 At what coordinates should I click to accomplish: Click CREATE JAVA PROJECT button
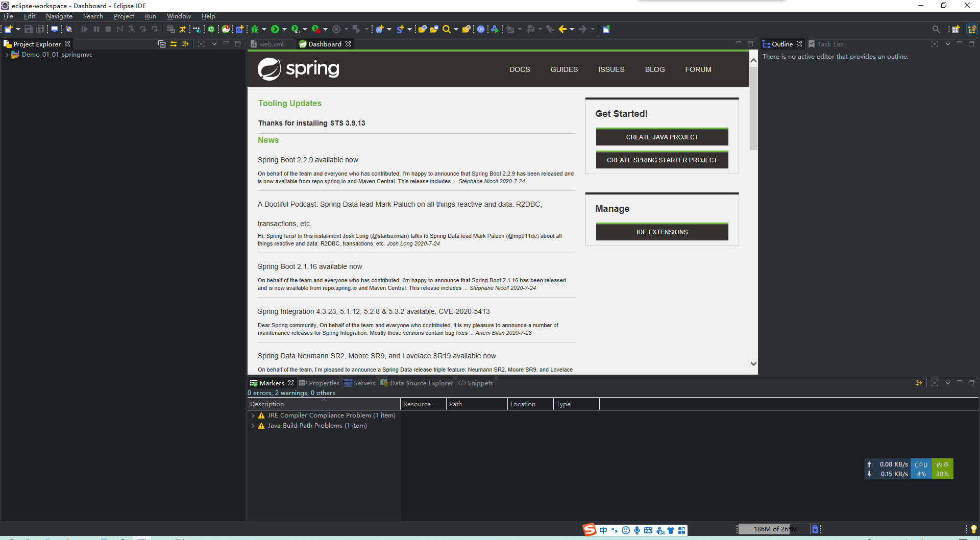[661, 137]
